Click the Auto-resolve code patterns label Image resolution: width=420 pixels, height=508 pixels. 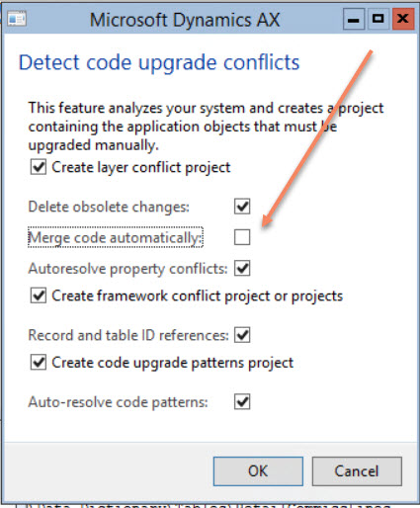point(118,402)
